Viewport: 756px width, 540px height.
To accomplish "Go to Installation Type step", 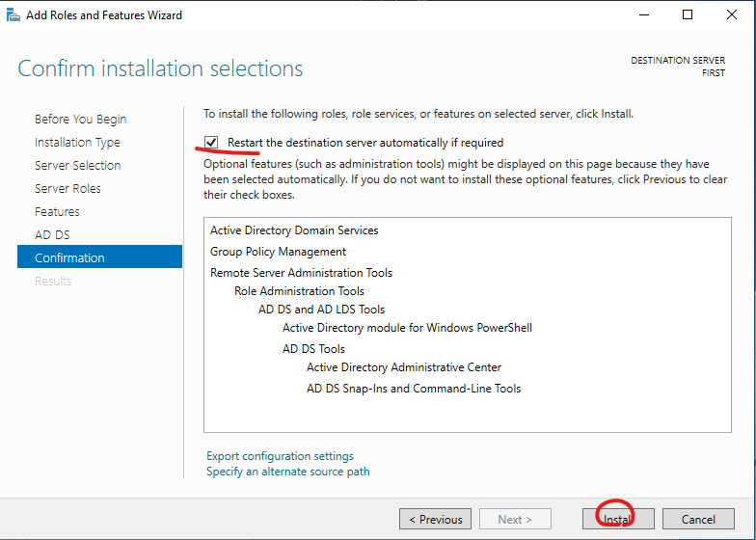I will pyautogui.click(x=77, y=143).
